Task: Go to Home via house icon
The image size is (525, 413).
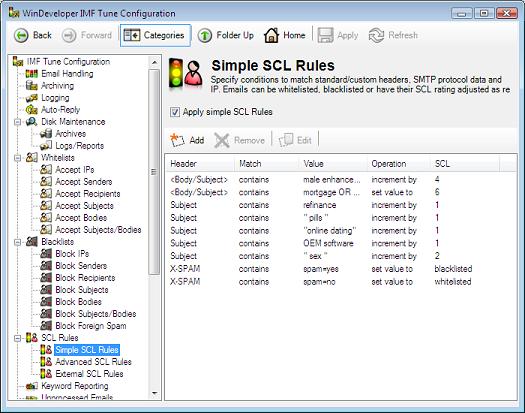Action: [271, 35]
